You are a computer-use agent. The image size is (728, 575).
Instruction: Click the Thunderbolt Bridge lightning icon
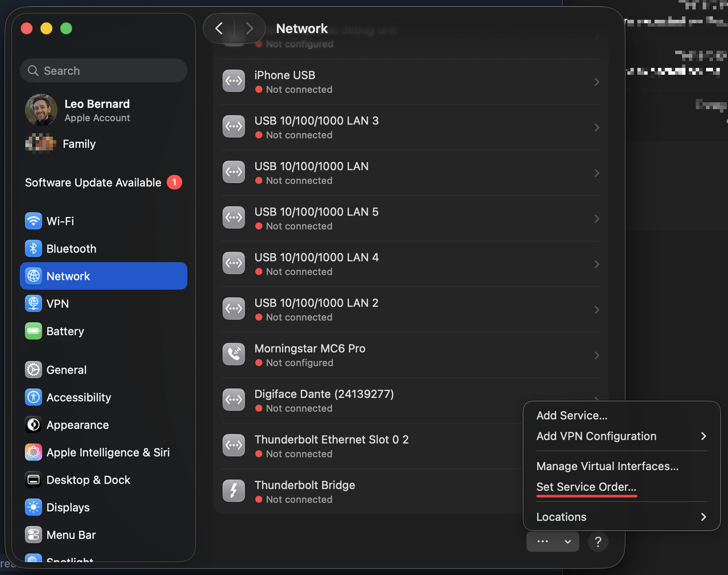[x=234, y=491]
